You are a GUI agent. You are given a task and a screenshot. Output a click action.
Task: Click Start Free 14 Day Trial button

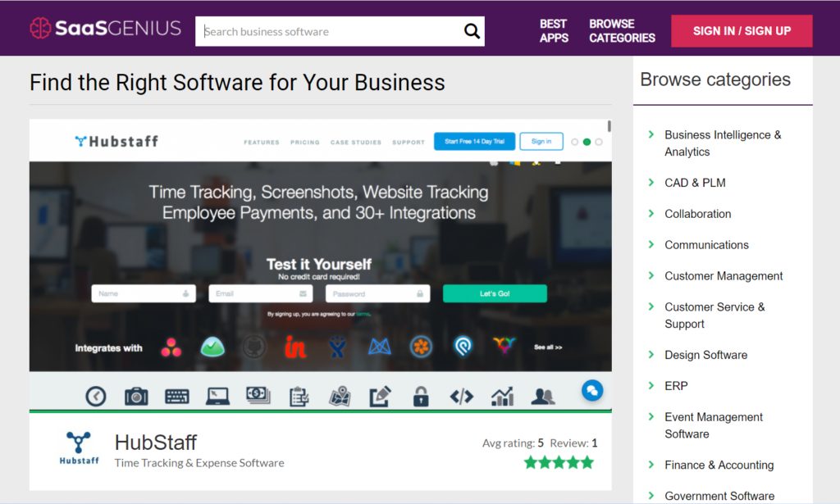[x=475, y=141]
